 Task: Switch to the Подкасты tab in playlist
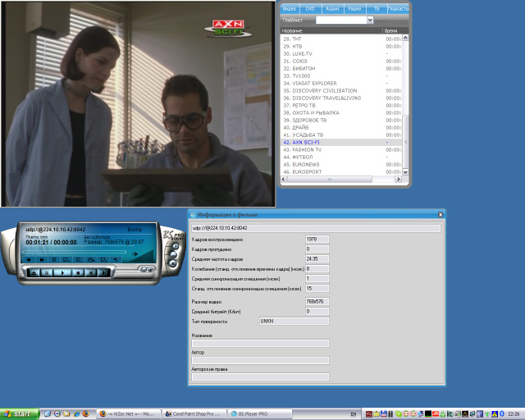point(398,9)
